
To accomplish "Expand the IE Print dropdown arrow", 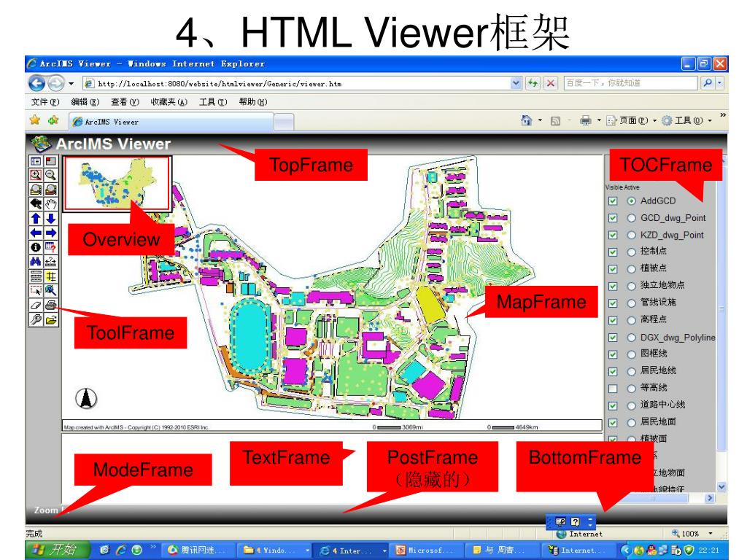I will point(599,120).
